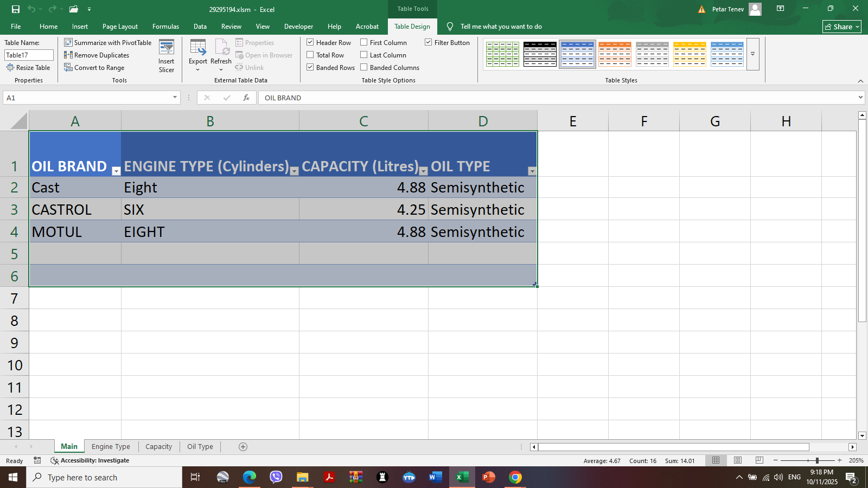Switch to Page Layout view icon
Screen dimensions: 868x488
click(x=738, y=460)
